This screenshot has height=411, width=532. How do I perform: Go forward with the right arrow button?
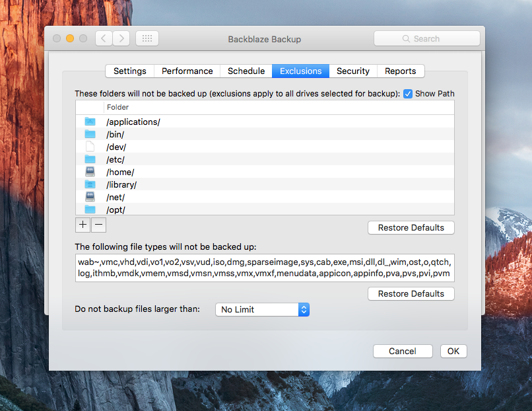pyautogui.click(x=121, y=38)
